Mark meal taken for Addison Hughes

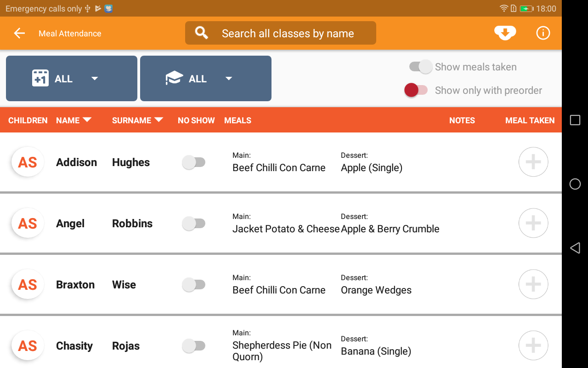(533, 162)
